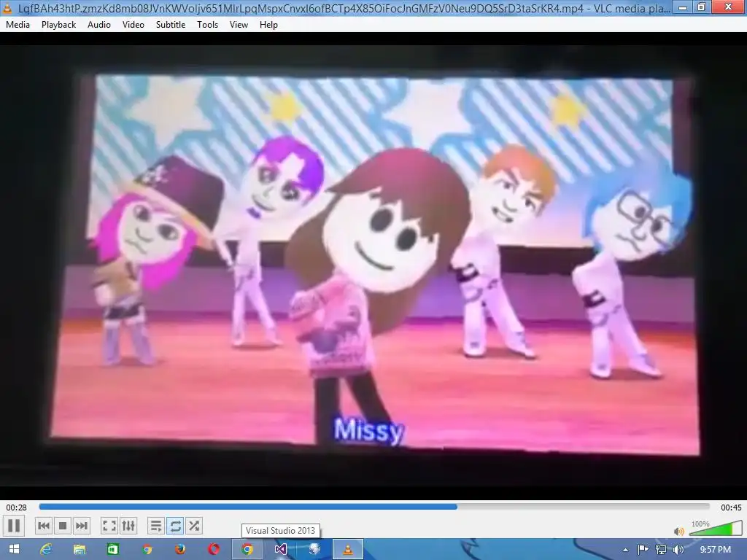Pause the video with the pause button

(14, 526)
